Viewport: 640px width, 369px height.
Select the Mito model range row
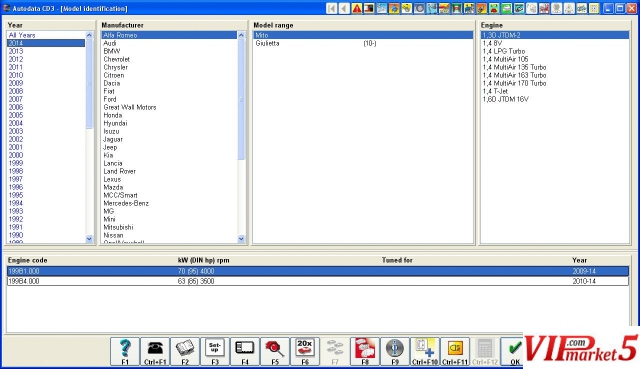(363, 35)
